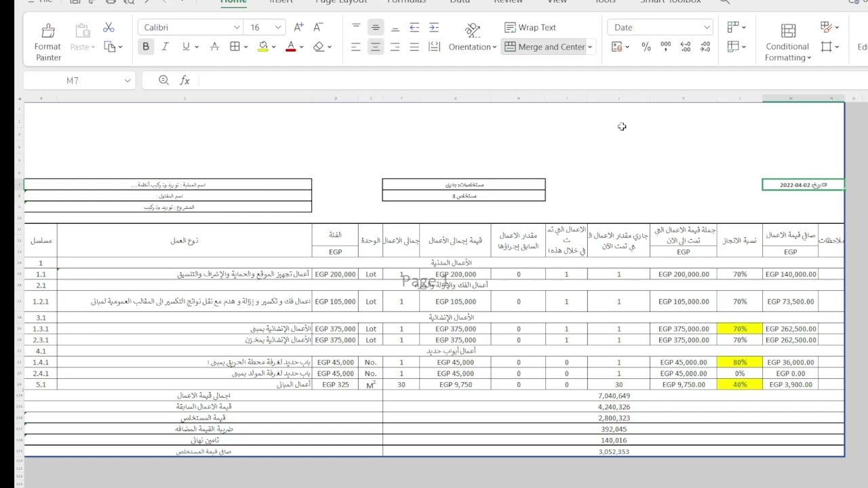The height and width of the screenshot is (488, 868).
Task: Cut selection with the scissors icon
Action: pos(108,28)
